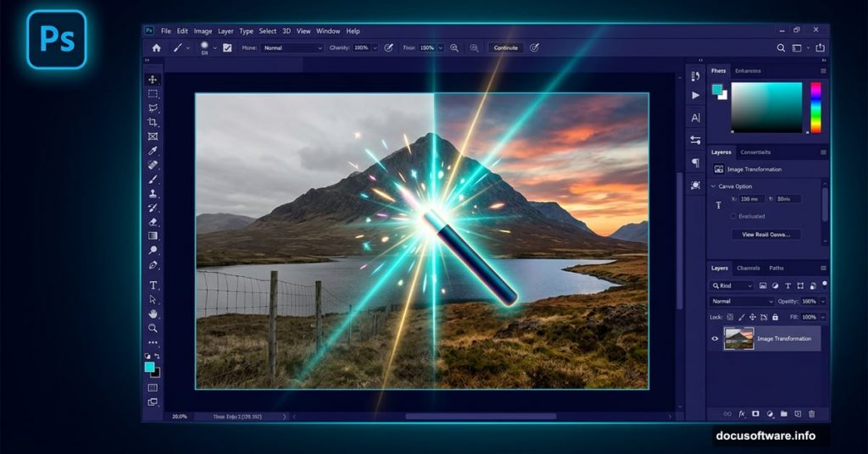This screenshot has height=454, width=868.
Task: Select the Rectangular Marquee tool
Action: [153, 94]
